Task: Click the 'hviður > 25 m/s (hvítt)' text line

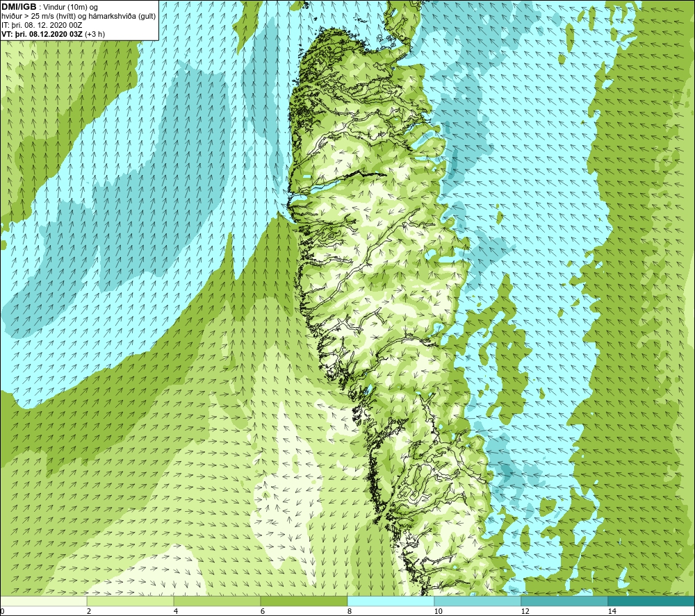Action: (x=79, y=16)
